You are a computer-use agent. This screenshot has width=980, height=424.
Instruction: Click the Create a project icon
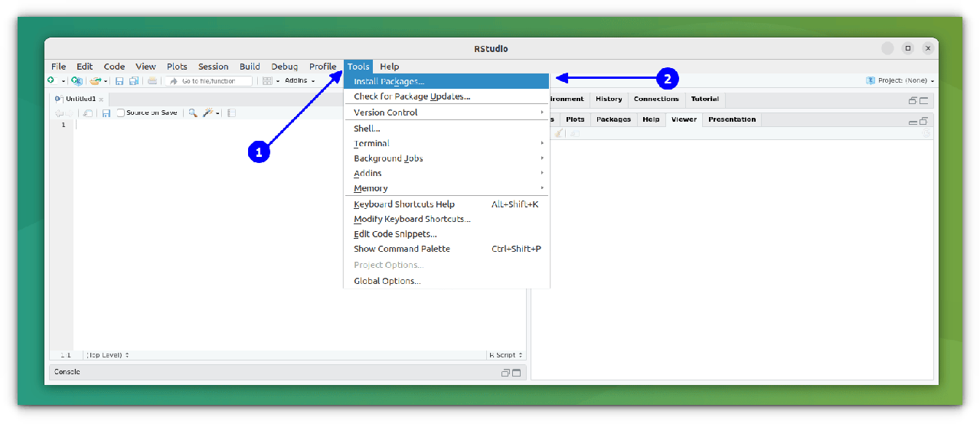(77, 80)
